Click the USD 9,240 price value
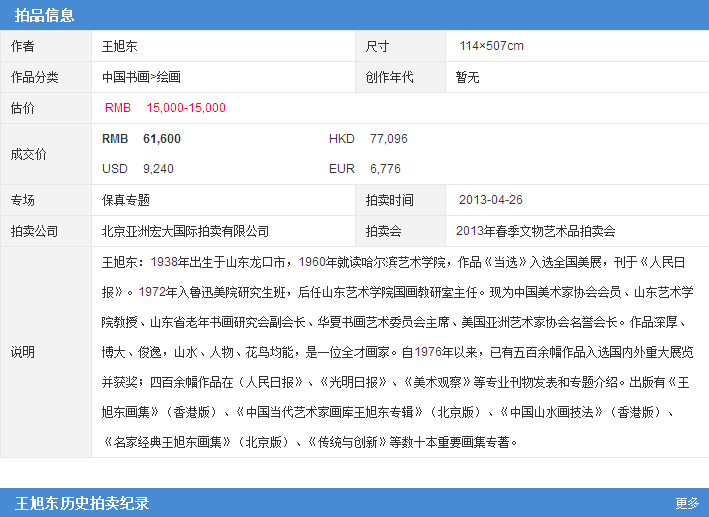Viewport: 709px width, 517px height. coord(138,169)
